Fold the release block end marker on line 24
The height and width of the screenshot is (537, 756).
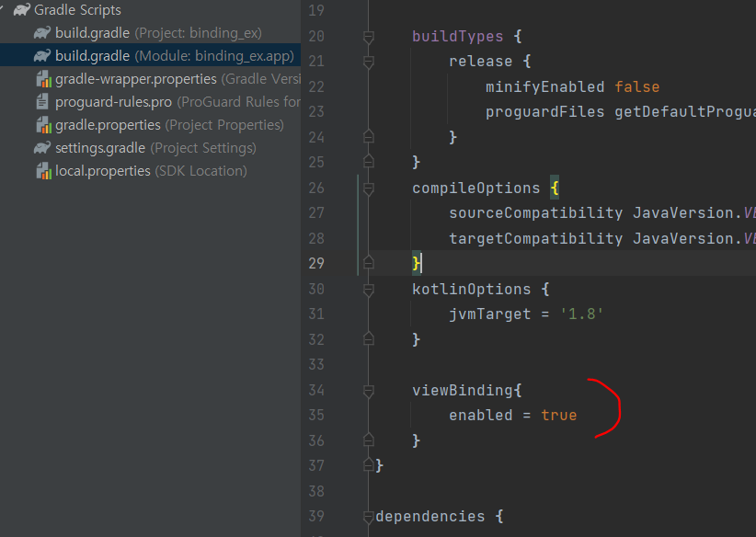click(369, 137)
